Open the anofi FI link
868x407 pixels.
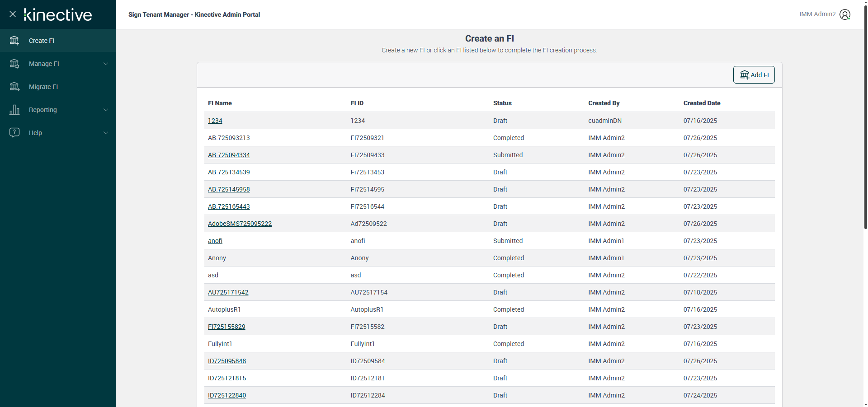pos(215,241)
